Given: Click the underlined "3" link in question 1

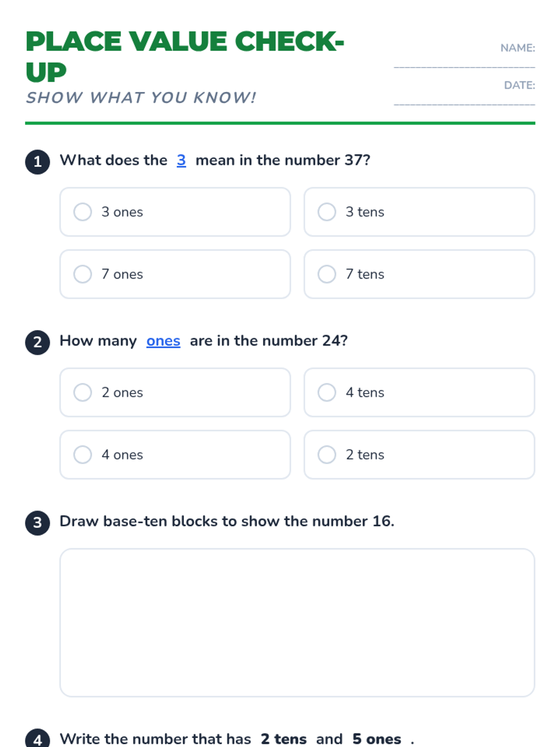Looking at the screenshot, I should click(x=181, y=160).
